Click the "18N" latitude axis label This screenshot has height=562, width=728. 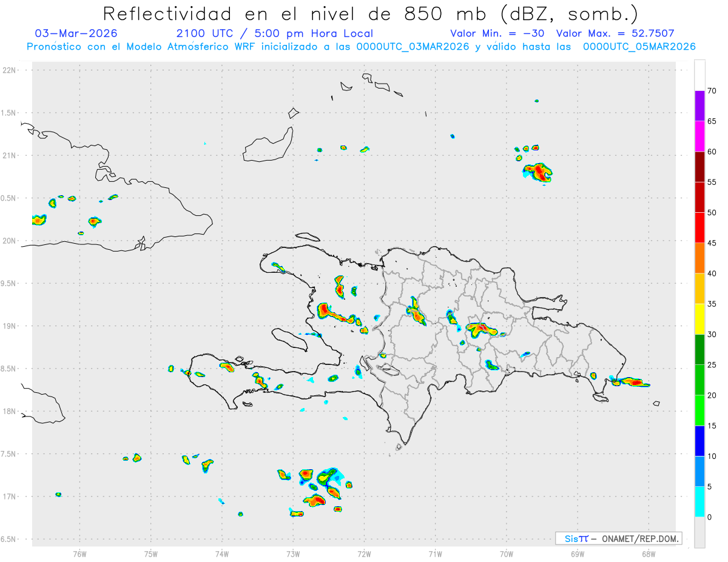(x=10, y=411)
